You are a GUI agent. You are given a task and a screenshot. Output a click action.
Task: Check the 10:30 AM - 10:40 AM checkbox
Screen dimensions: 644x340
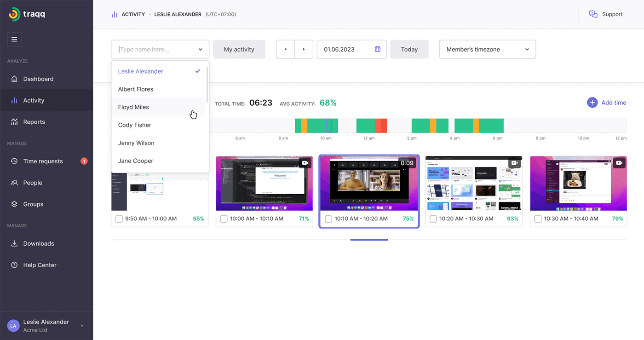538,219
